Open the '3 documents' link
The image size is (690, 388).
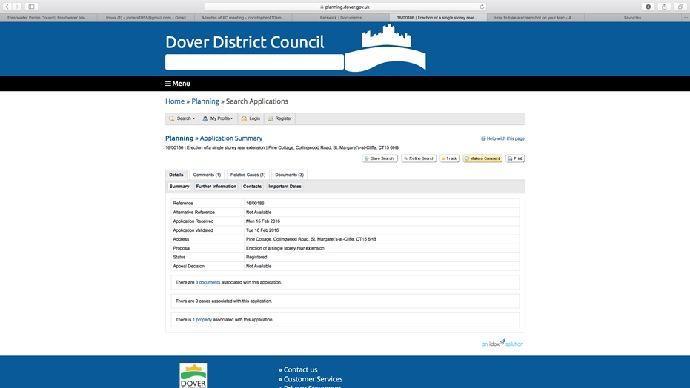208,282
